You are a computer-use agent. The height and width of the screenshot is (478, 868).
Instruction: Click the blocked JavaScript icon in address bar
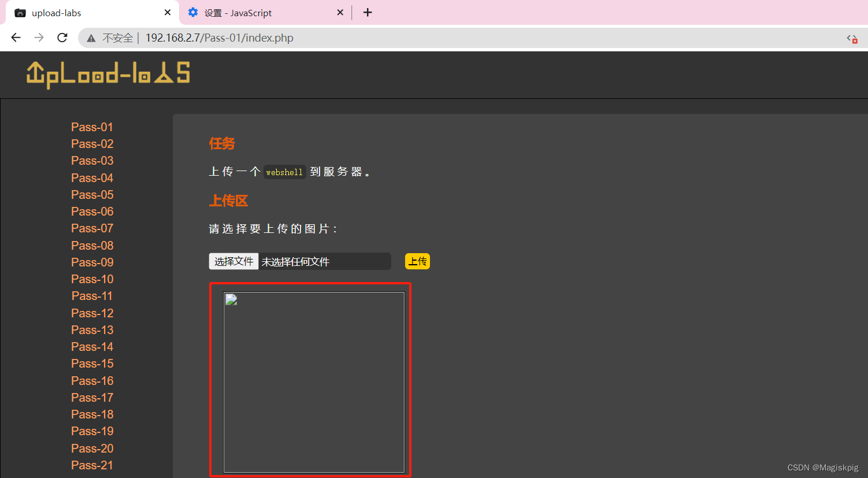pyautogui.click(x=851, y=38)
